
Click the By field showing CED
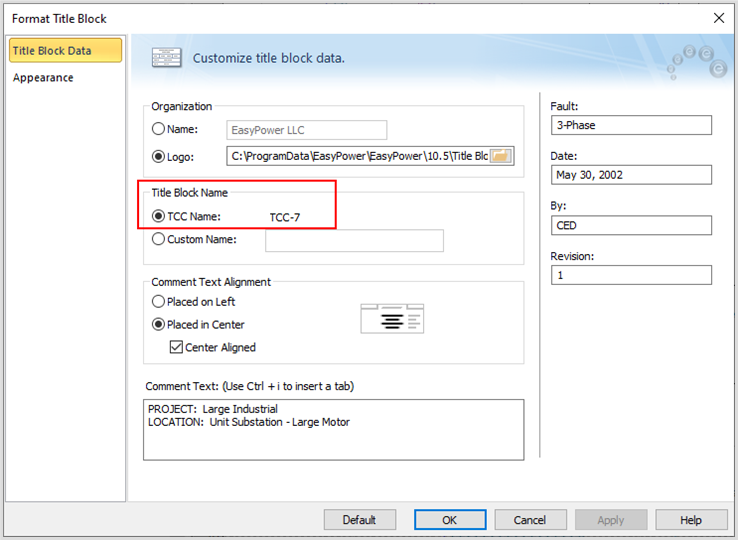631,225
